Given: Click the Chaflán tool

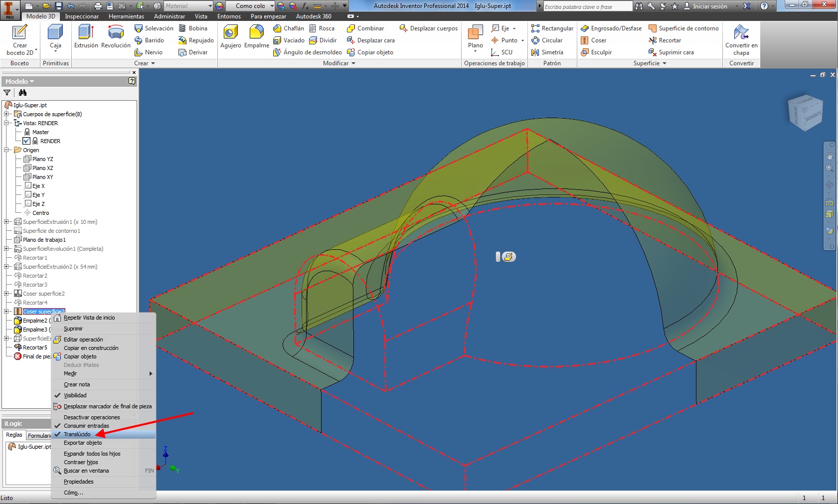Looking at the screenshot, I should click(289, 28).
